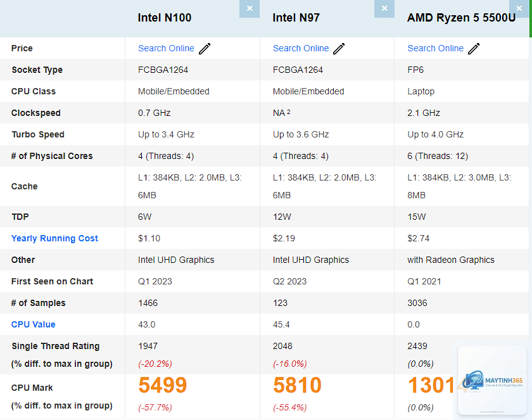The height and width of the screenshot is (420, 532).
Task: Select the AMD Ryzen 5 5500U header
Action: tap(462, 18)
